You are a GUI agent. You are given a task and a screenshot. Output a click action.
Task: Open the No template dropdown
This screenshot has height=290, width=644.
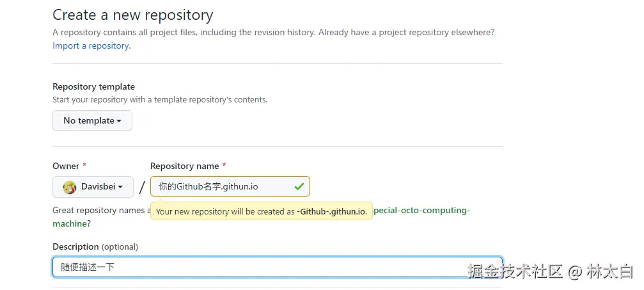pos(92,120)
